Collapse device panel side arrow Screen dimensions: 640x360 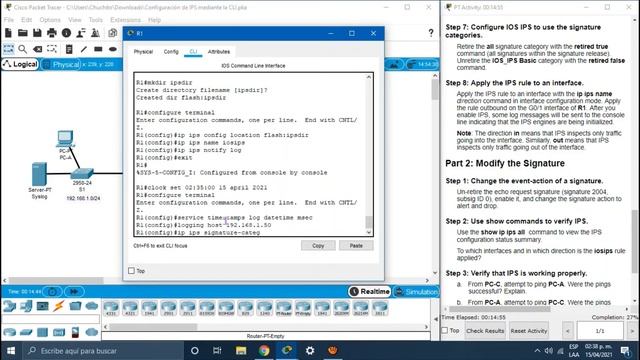(435, 319)
